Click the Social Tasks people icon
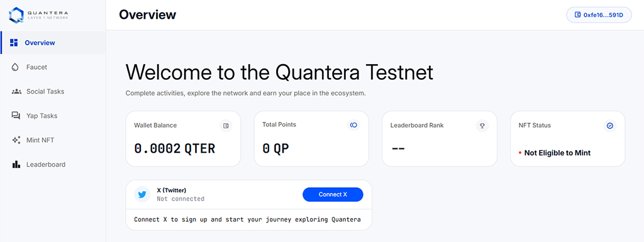 (x=16, y=92)
